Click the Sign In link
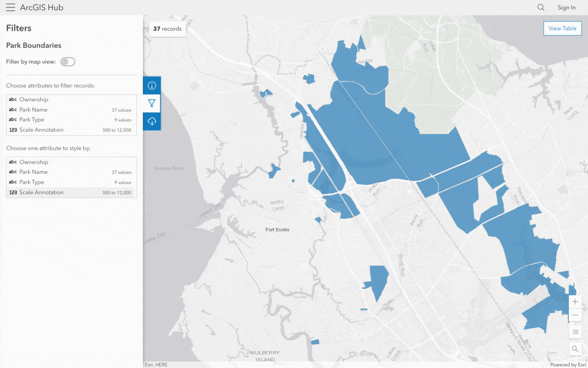The image size is (588, 368). pos(566,7)
